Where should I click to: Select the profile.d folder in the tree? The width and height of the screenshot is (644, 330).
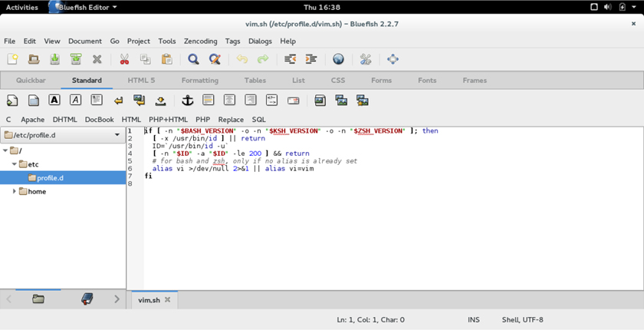pos(50,178)
